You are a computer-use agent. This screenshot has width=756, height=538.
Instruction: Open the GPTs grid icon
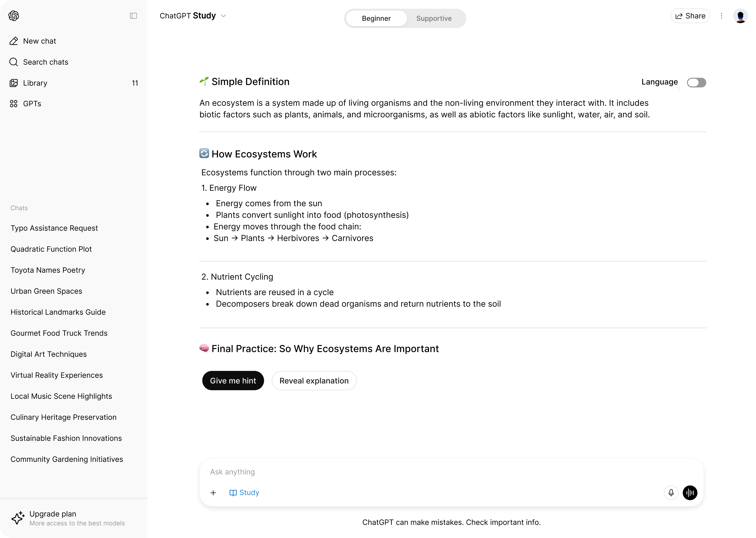(x=14, y=104)
